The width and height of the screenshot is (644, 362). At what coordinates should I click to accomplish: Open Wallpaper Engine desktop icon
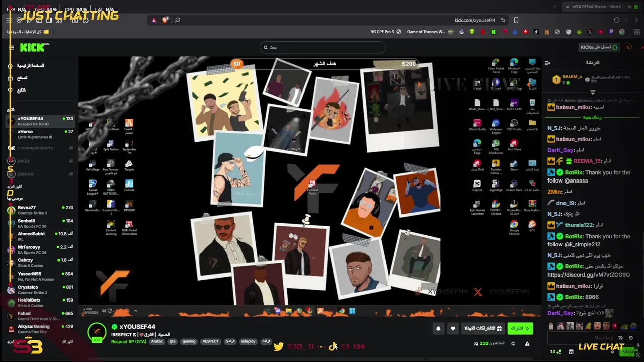click(x=496, y=126)
